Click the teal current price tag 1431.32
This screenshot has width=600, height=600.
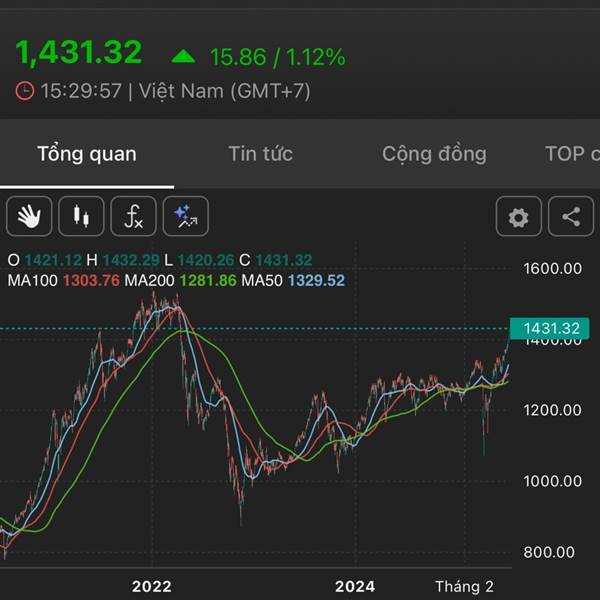point(550,328)
